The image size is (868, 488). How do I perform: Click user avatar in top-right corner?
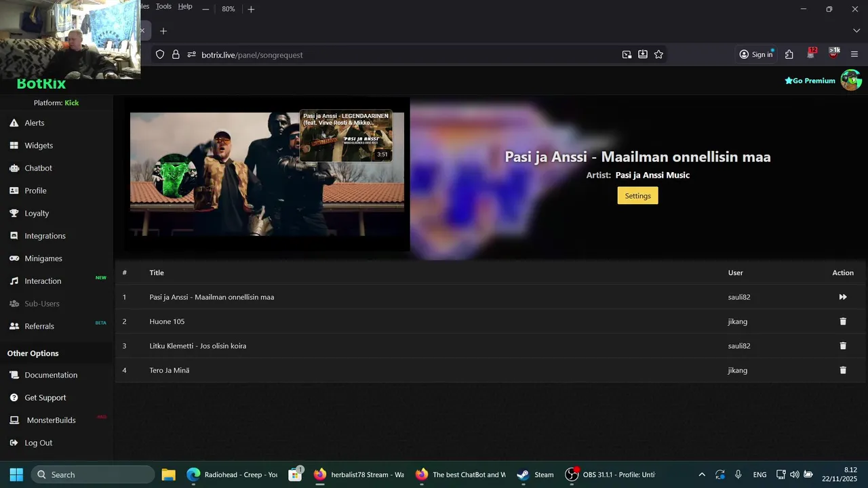(850, 80)
